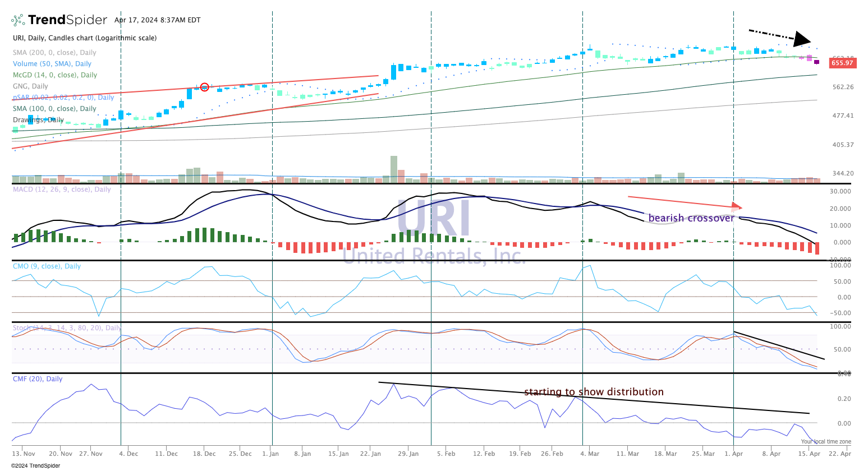
Task: Select the 'Volume (50, SMA), Daily' legend entry
Action: pos(52,64)
